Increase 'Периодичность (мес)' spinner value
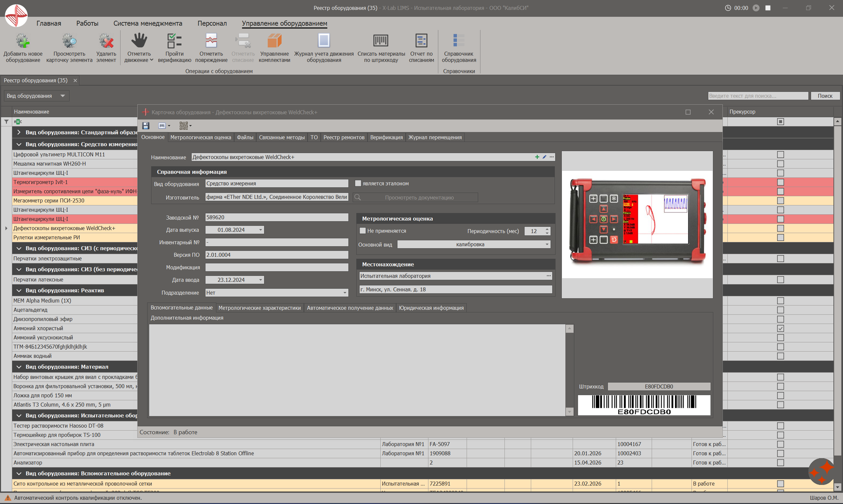This screenshot has height=504, width=843. click(547, 229)
